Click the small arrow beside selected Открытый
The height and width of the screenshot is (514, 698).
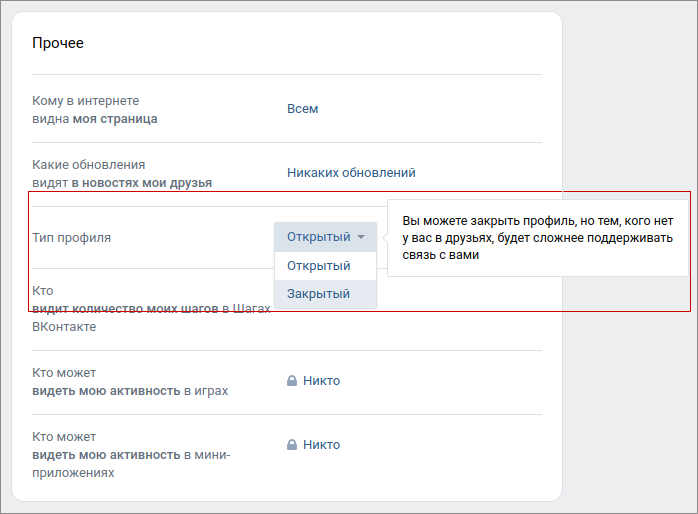pyautogui.click(x=361, y=237)
